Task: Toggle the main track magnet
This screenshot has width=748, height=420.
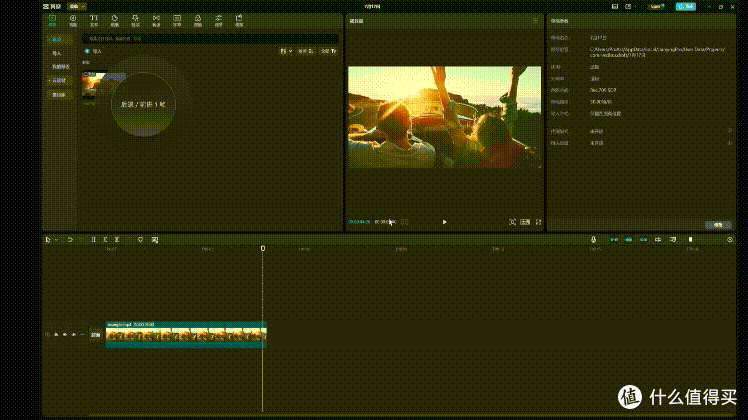Action: (x=614, y=240)
